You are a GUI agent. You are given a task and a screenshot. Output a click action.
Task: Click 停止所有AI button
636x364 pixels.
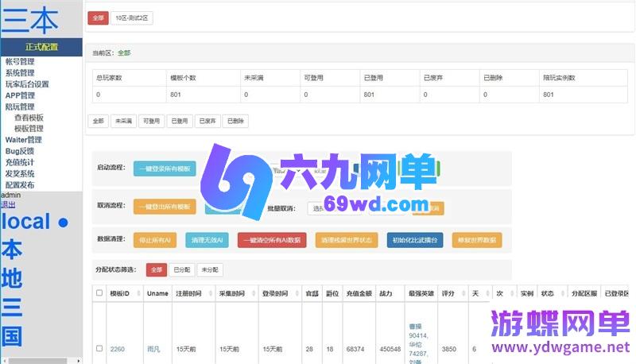tap(155, 240)
